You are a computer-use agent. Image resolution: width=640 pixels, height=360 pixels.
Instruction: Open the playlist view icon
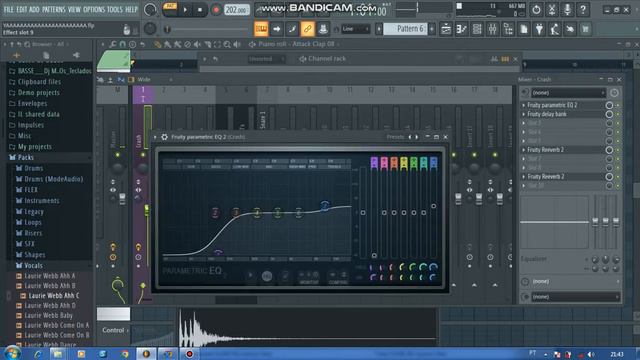tap(446, 29)
